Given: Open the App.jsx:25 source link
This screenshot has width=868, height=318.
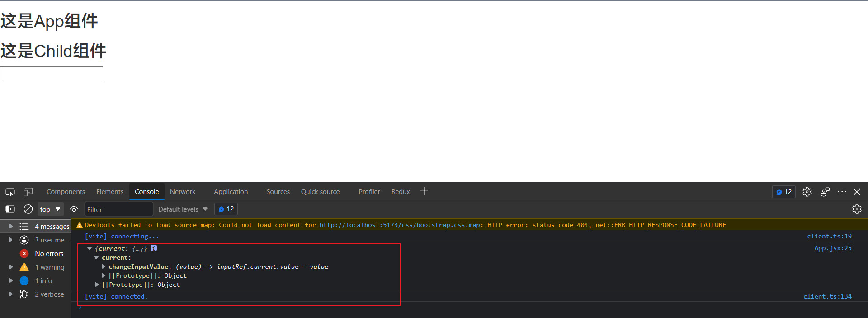Looking at the screenshot, I should 833,248.
